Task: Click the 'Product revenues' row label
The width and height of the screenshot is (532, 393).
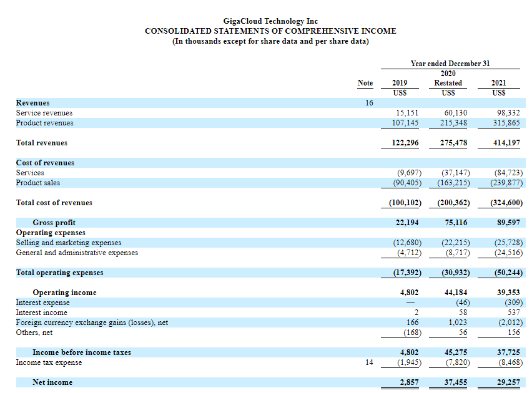Action: click(x=44, y=123)
